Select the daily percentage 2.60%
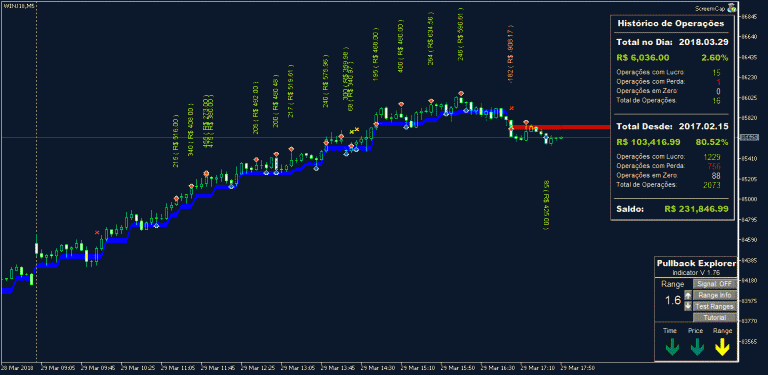This screenshot has height=375, width=768. 715,58
